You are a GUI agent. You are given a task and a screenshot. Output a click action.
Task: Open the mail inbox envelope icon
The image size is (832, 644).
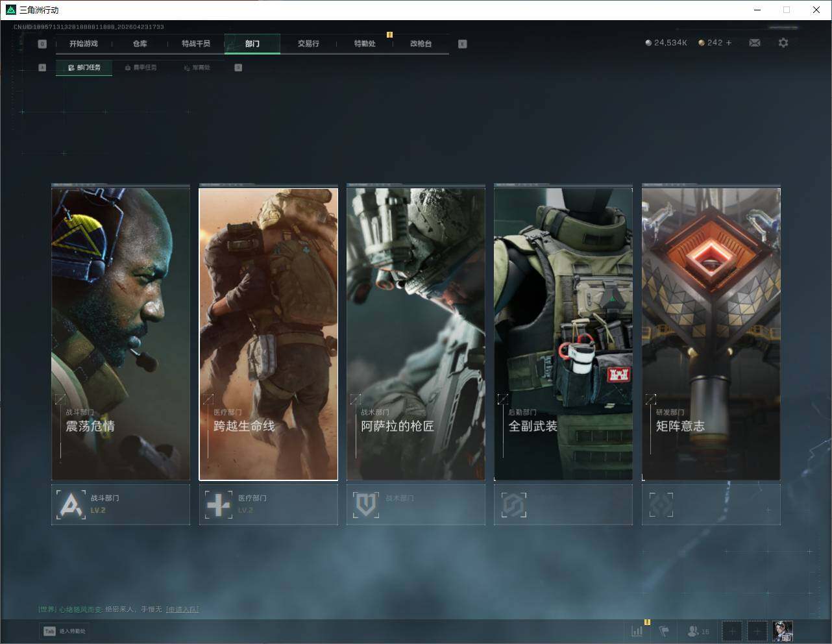755,43
